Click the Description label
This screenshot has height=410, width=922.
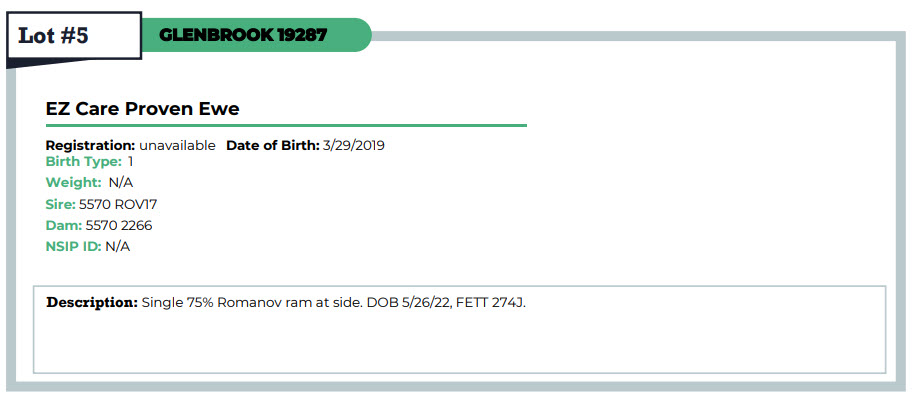[x=92, y=303]
